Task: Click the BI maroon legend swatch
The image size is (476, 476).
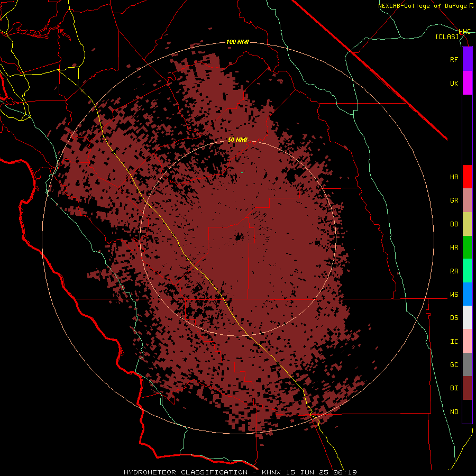Action: tap(467, 388)
